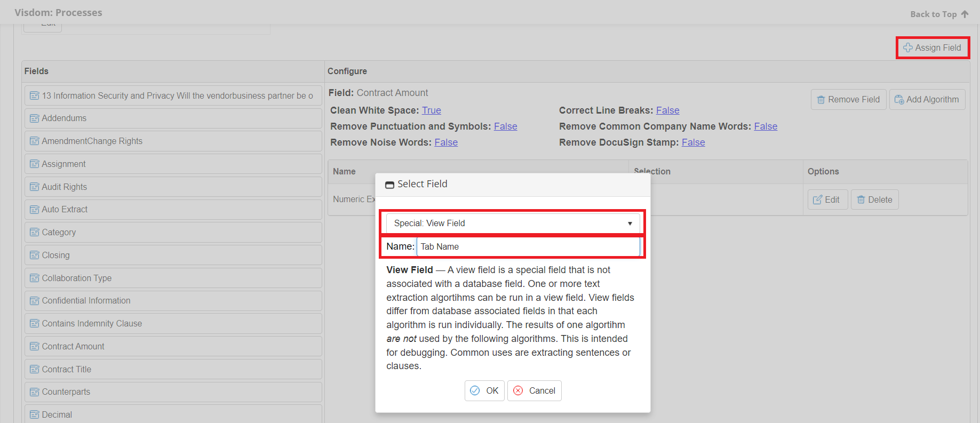Select the Decimal field
The width and height of the screenshot is (980, 423).
point(173,414)
